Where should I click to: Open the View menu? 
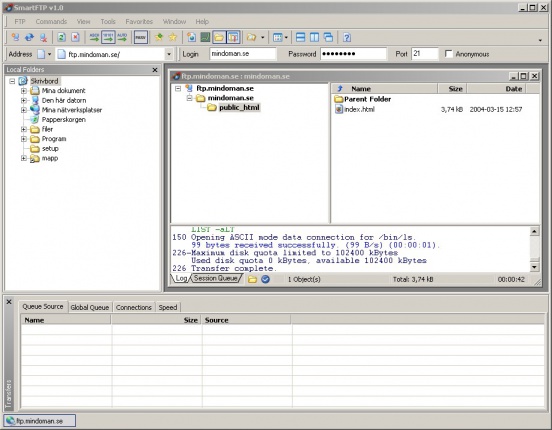point(83,21)
